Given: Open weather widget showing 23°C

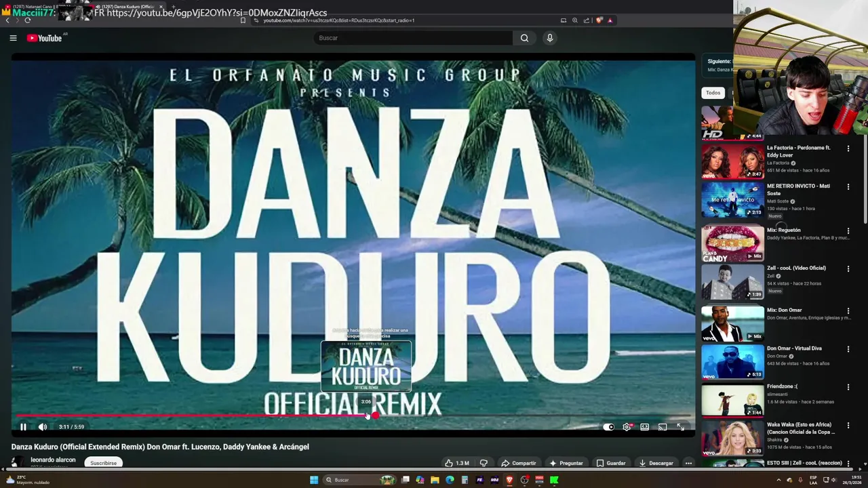Looking at the screenshot, I should pyautogui.click(x=27, y=480).
